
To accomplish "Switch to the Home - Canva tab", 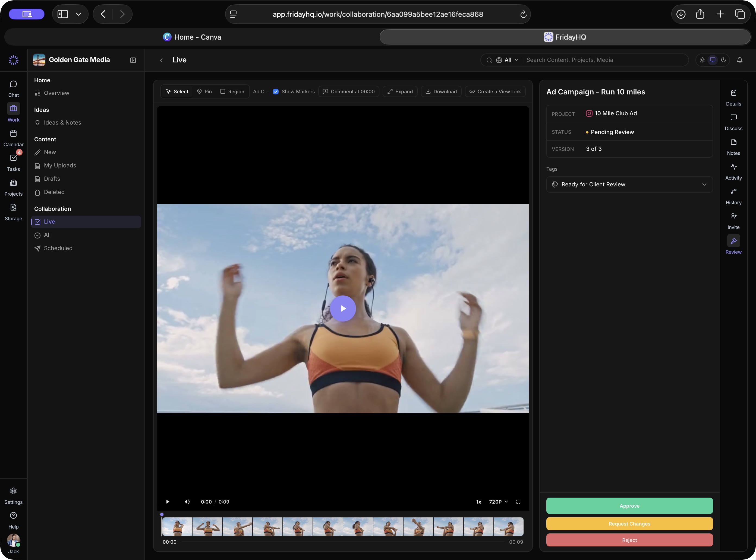I will [192, 37].
